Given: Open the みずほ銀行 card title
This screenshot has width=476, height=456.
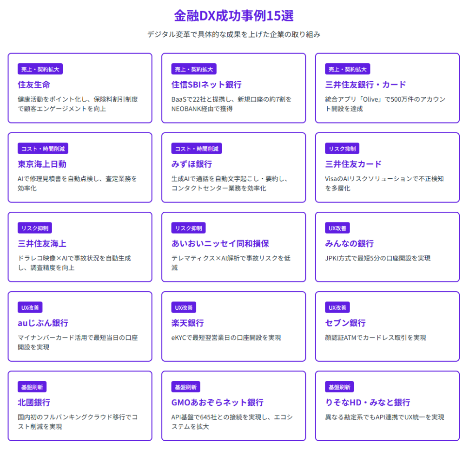Looking at the screenshot, I should (192, 164).
